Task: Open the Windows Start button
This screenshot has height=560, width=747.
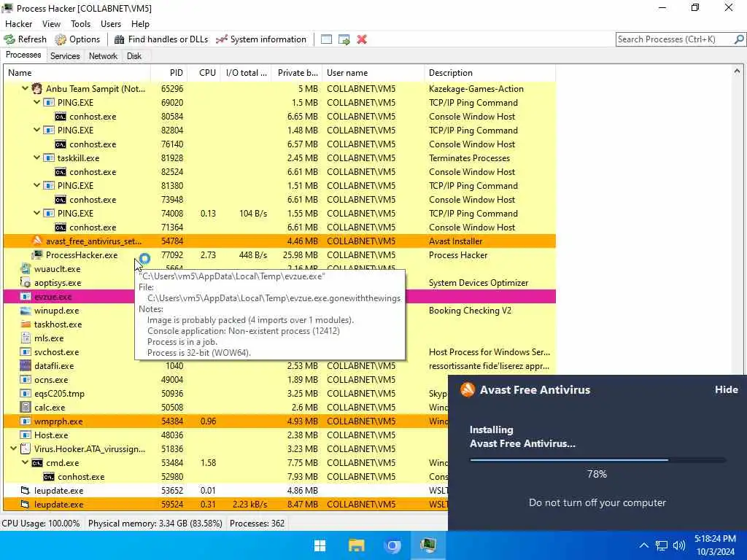Action: click(x=320, y=545)
